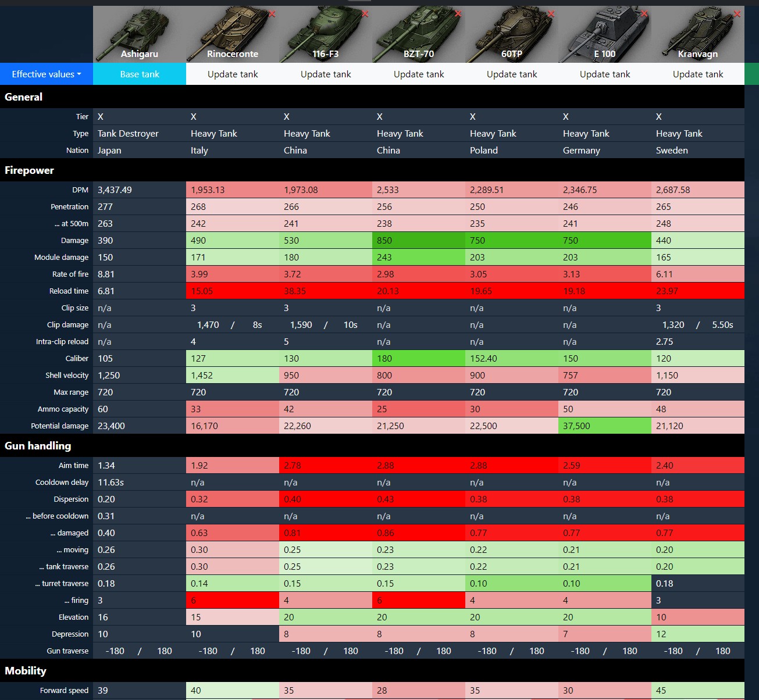
Task: Click Update tank under 60TP
Action: pyautogui.click(x=512, y=74)
